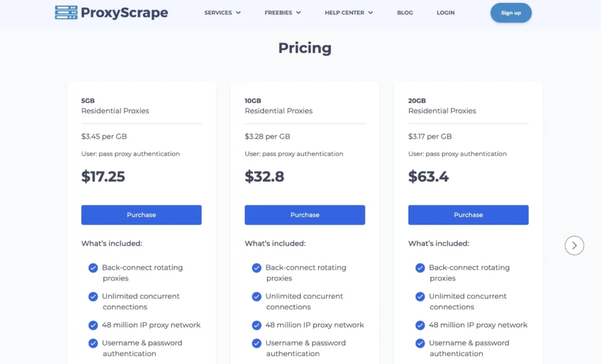Open the Login page
601x364 pixels.
tap(445, 13)
